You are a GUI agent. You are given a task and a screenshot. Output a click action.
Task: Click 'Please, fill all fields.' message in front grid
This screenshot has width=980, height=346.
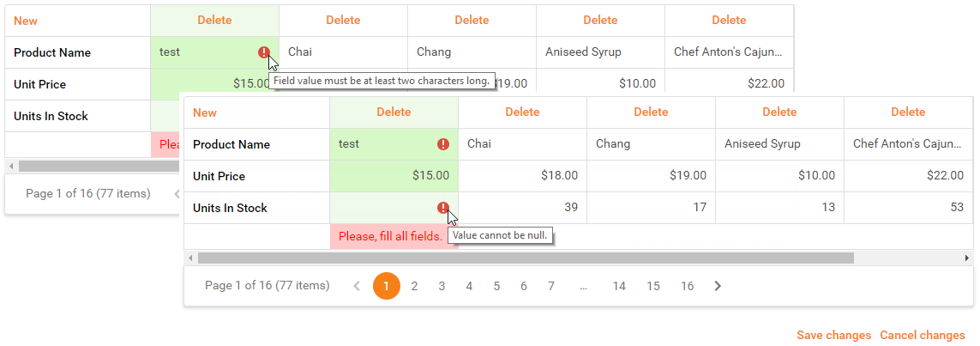point(390,236)
